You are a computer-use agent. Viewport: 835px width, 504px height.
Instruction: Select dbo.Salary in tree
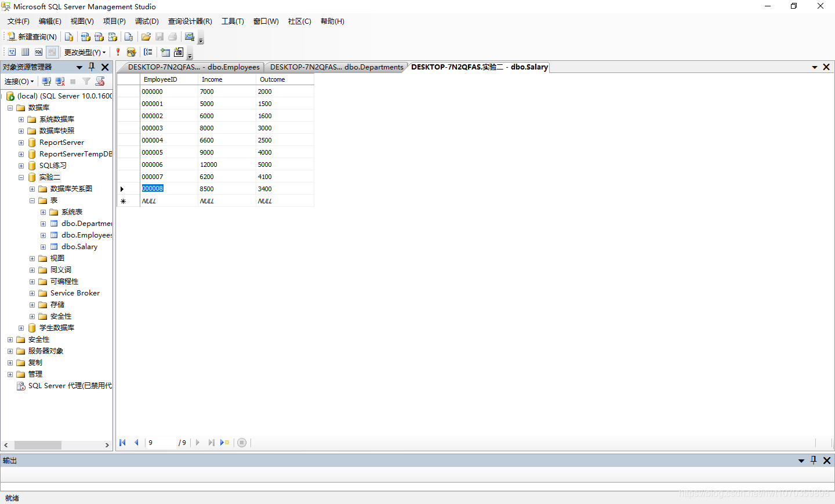click(79, 247)
